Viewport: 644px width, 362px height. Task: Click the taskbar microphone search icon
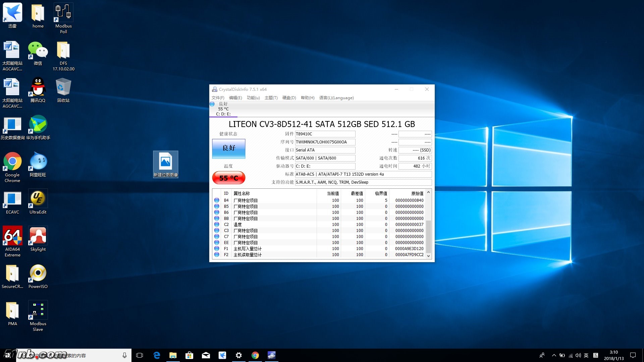124,355
